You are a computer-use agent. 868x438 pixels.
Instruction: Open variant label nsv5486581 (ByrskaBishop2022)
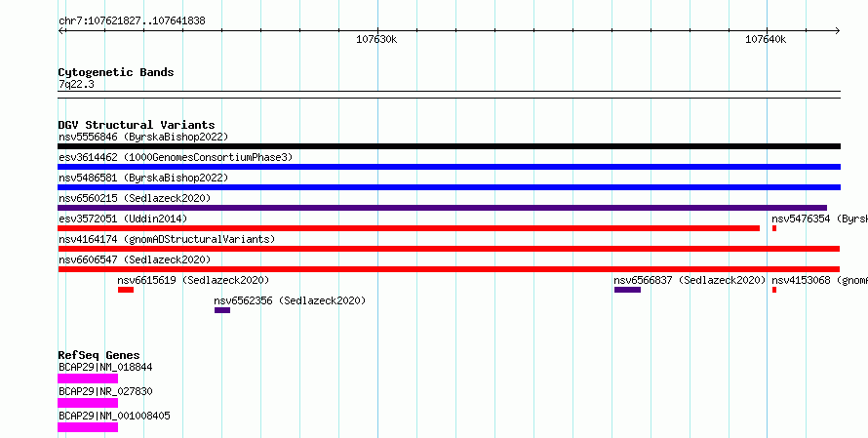(x=143, y=178)
